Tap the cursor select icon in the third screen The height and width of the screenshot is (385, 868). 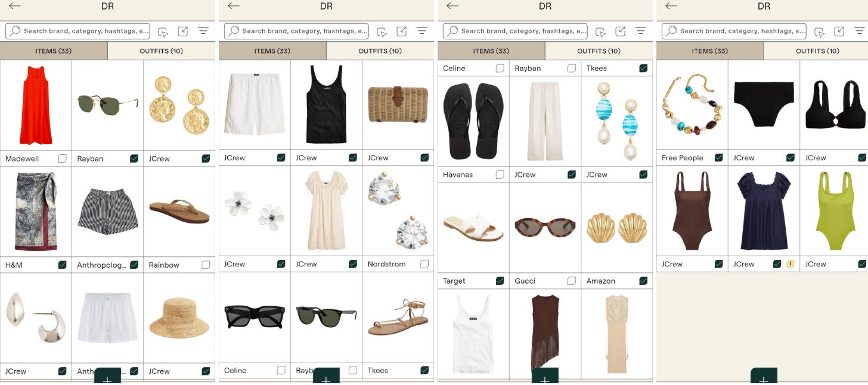[x=601, y=32]
